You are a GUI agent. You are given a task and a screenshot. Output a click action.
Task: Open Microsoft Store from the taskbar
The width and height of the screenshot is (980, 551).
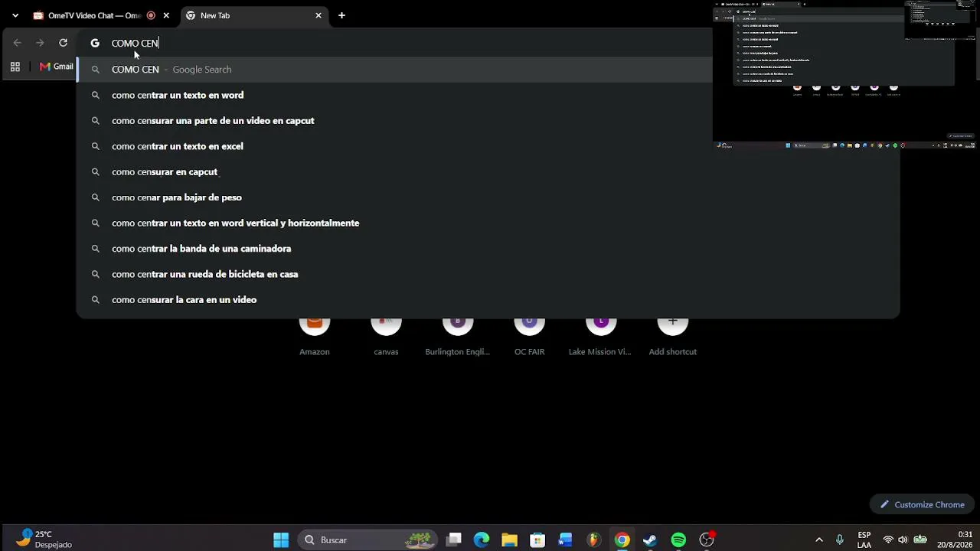click(x=537, y=540)
